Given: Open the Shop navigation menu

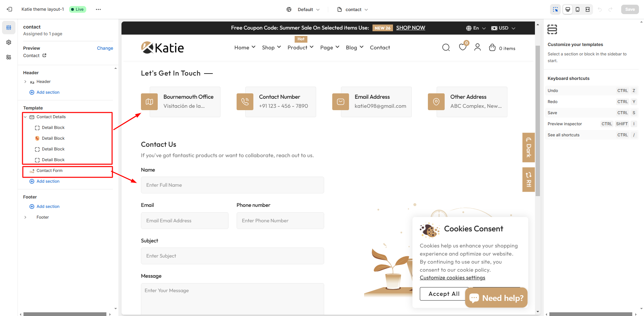Looking at the screenshot, I should click(x=271, y=48).
